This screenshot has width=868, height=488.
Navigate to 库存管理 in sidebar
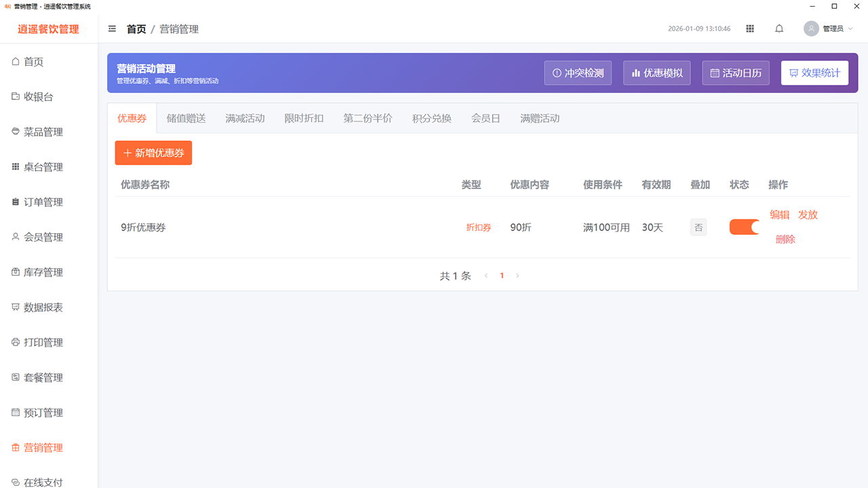pos(43,272)
